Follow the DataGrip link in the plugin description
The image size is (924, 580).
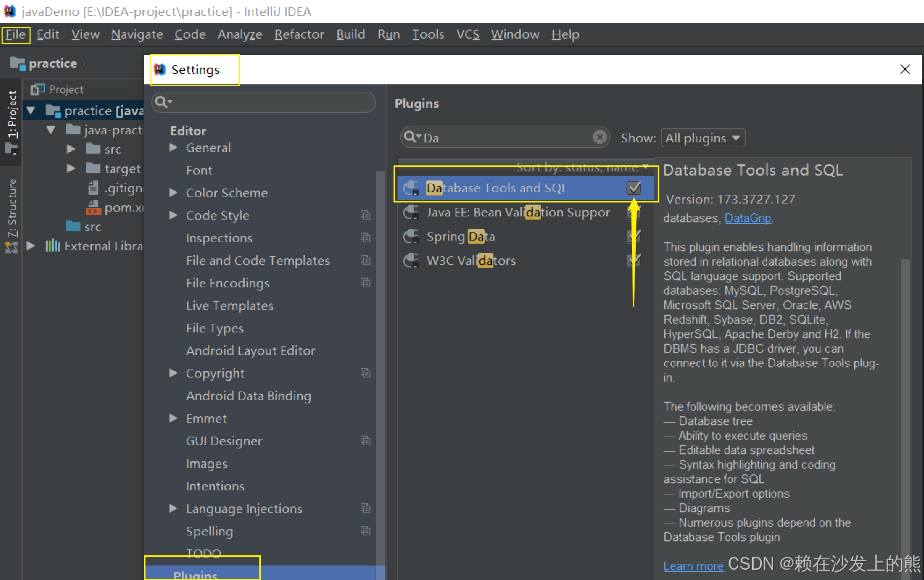point(748,218)
